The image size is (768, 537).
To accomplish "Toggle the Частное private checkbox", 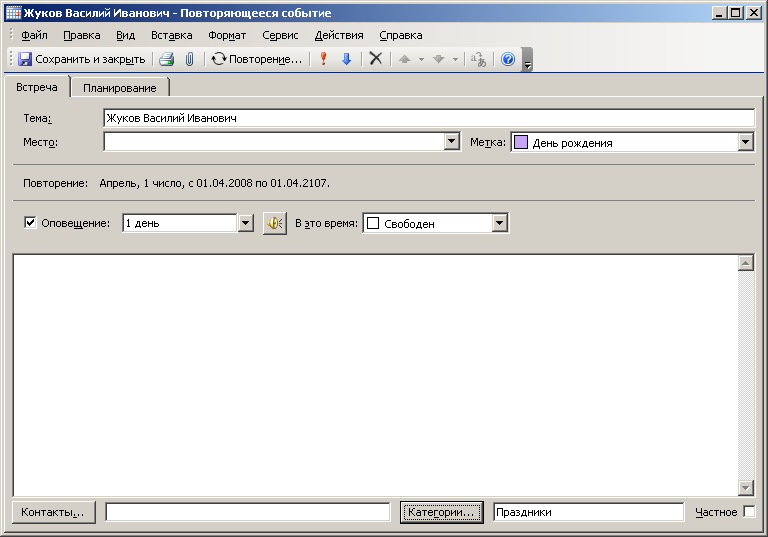I will click(x=749, y=512).
